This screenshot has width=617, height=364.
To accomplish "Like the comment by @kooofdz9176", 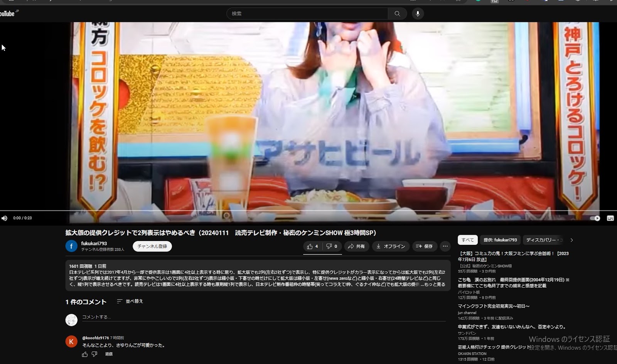I will click(85, 354).
